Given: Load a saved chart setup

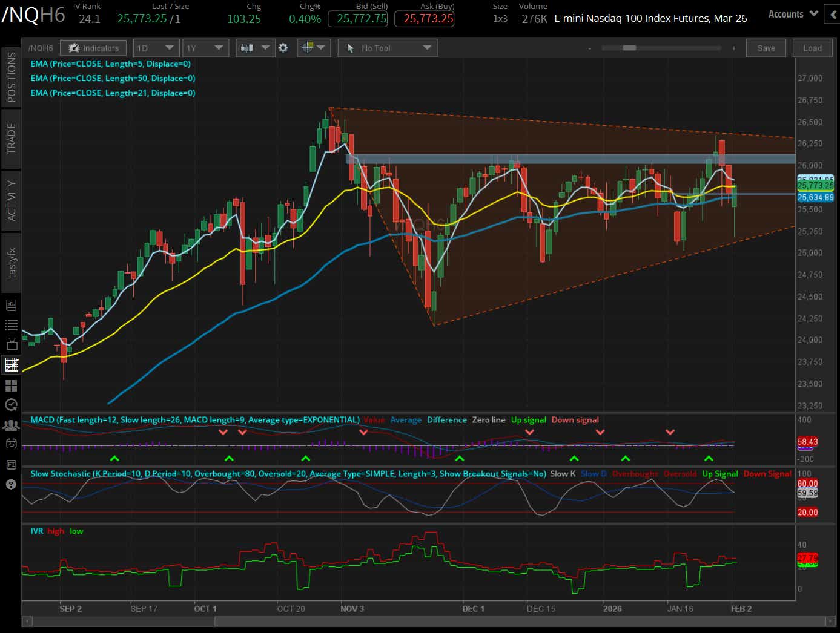Looking at the screenshot, I should click(812, 47).
